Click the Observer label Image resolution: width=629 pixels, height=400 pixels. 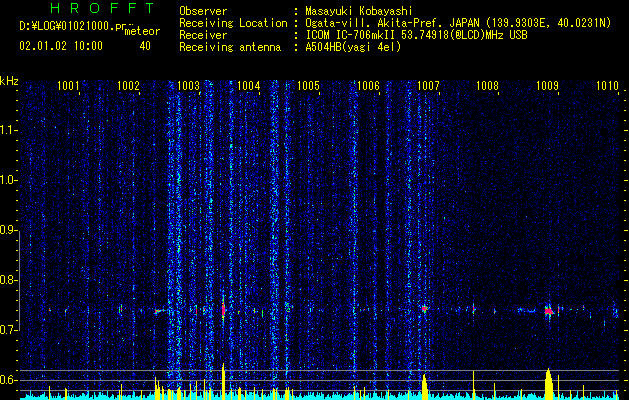click(x=203, y=11)
